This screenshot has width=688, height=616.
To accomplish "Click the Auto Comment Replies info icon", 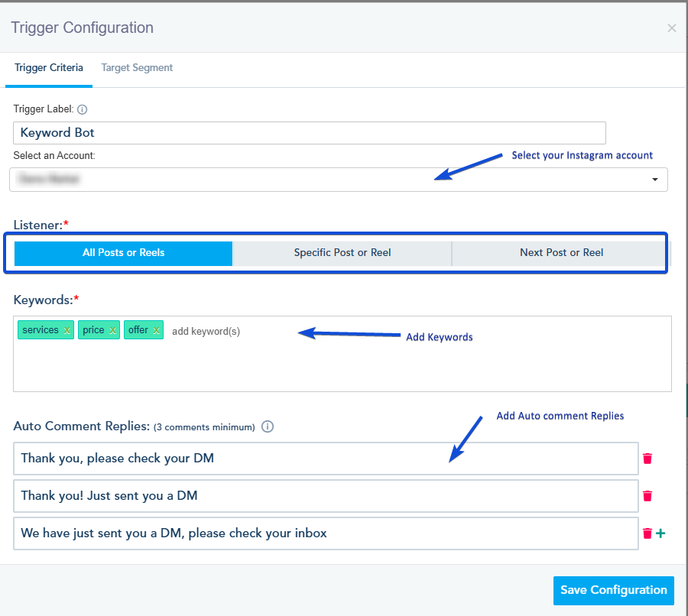I will point(268,426).
